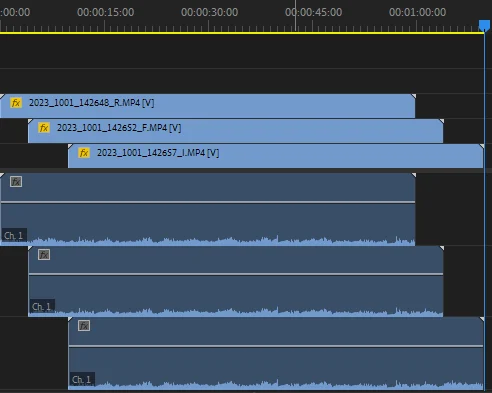
Task: Click the blue playhead handle on the ruler
Action: [x=484, y=26]
